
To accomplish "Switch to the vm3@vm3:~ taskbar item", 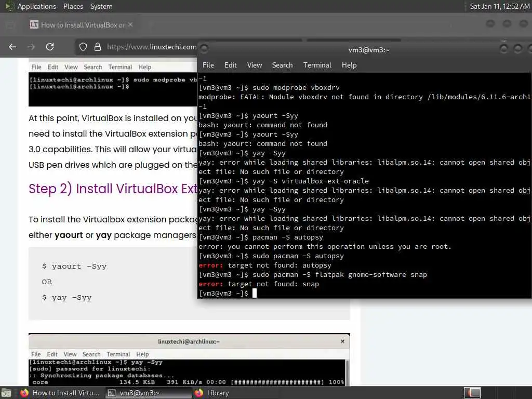I will pos(148,393).
